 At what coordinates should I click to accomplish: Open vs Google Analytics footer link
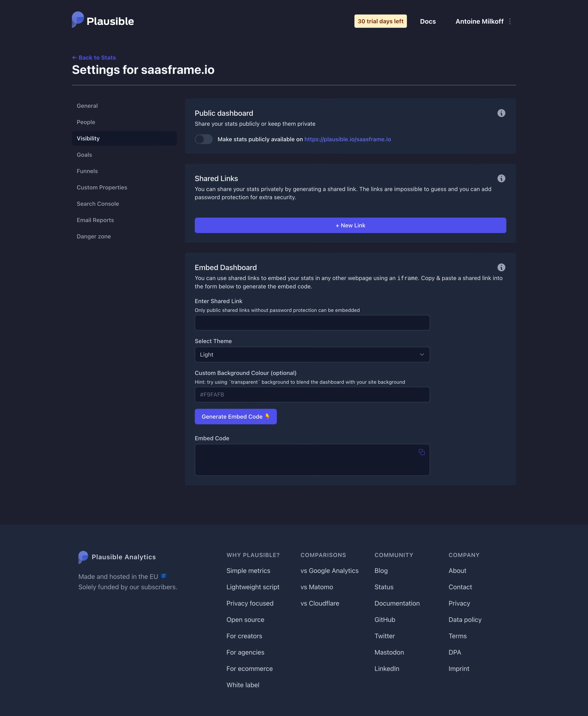tap(329, 571)
